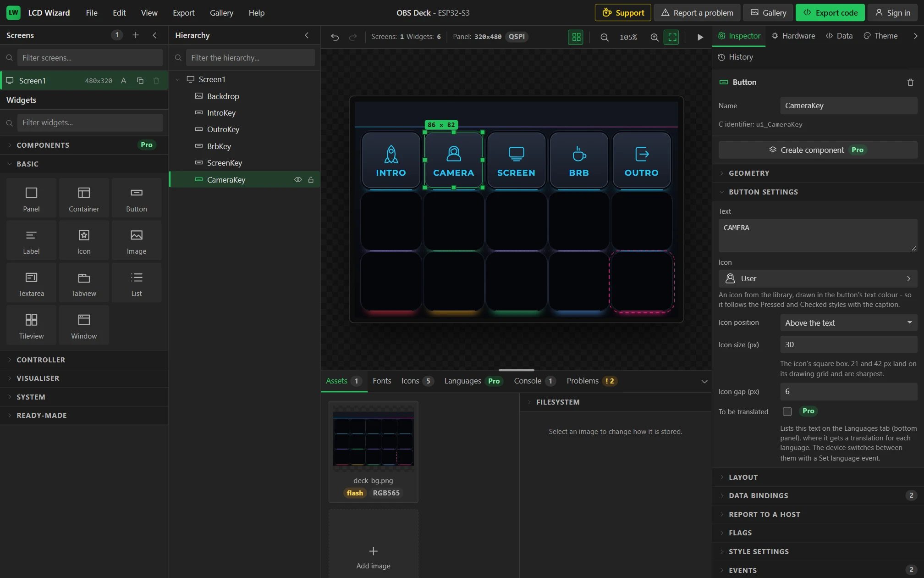Screen dimensions: 924x578
Task: Click the Redo arrow in canvas toolbar
Action: click(352, 37)
